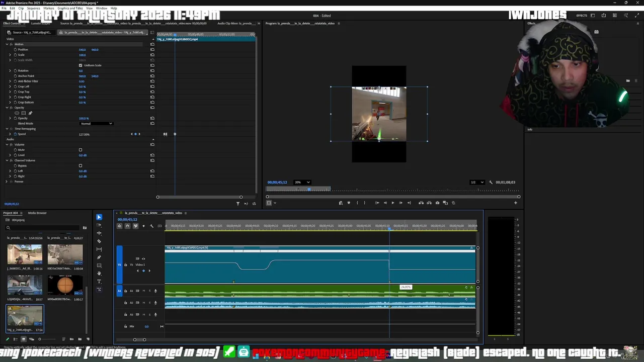Open Timeline Display Settings wrench
Image resolution: width=644 pixels, height=362 pixels.
(151, 226)
